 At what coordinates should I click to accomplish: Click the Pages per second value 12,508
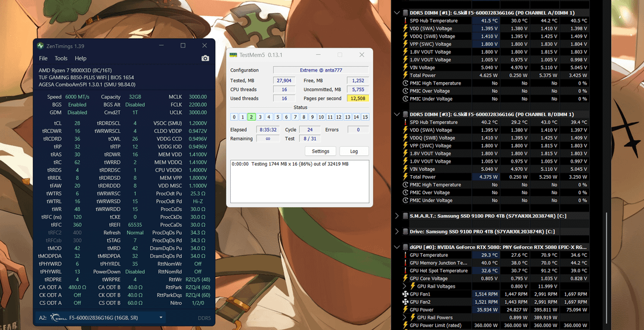coord(358,98)
